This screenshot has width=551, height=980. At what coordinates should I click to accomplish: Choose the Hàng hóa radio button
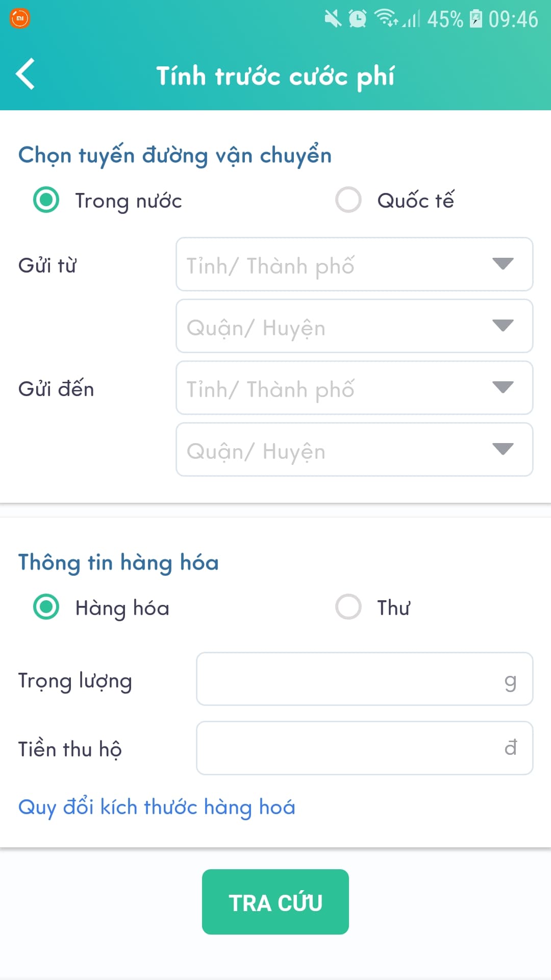click(x=46, y=607)
